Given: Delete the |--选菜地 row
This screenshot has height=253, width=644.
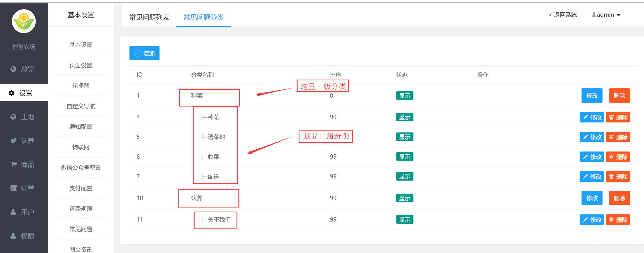Looking at the screenshot, I should 618,137.
